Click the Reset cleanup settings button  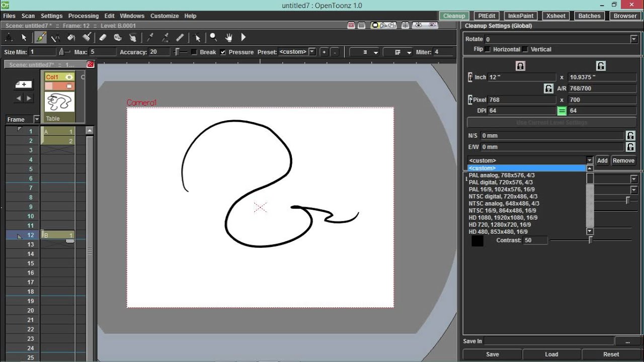611,354
